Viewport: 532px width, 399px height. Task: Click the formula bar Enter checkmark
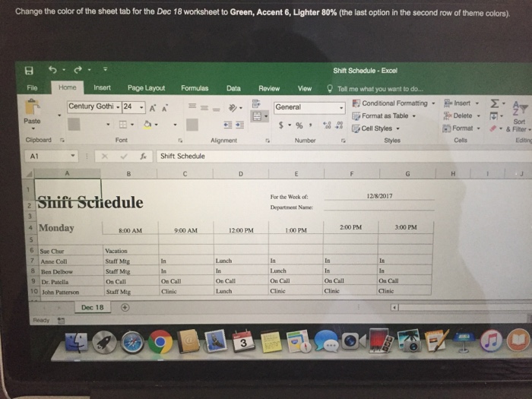pos(124,156)
